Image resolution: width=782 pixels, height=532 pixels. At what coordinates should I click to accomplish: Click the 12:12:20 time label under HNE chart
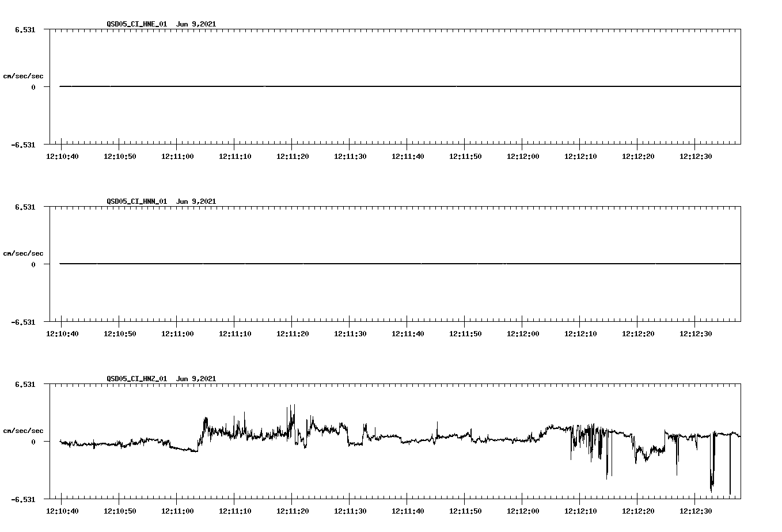tap(638, 157)
